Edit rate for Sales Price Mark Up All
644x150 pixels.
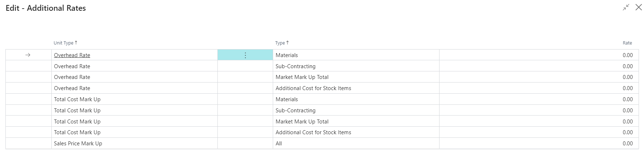pos(539,143)
